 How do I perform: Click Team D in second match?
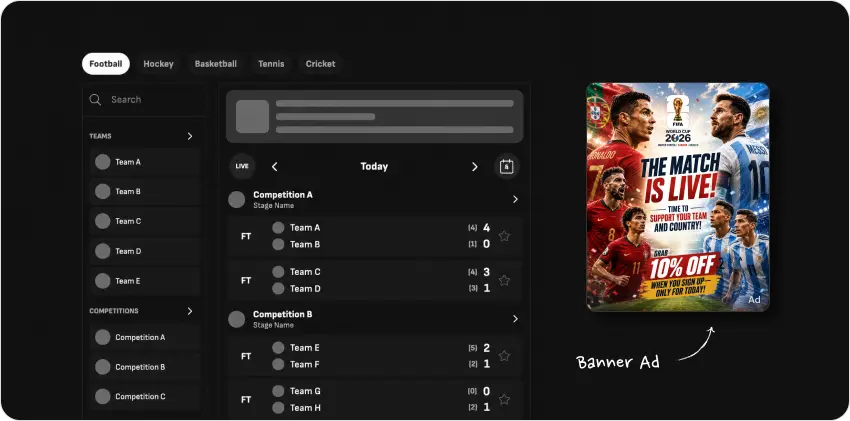click(x=305, y=289)
